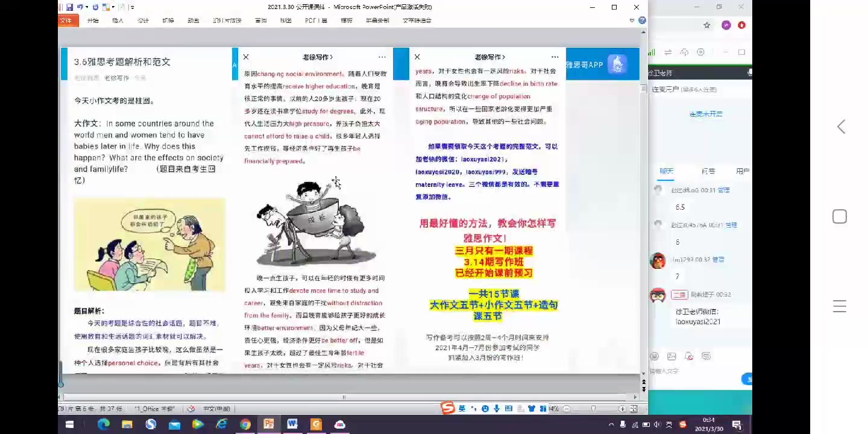Click the signal bars icon in live toolbar
The image size is (868, 434).
pos(652,52)
